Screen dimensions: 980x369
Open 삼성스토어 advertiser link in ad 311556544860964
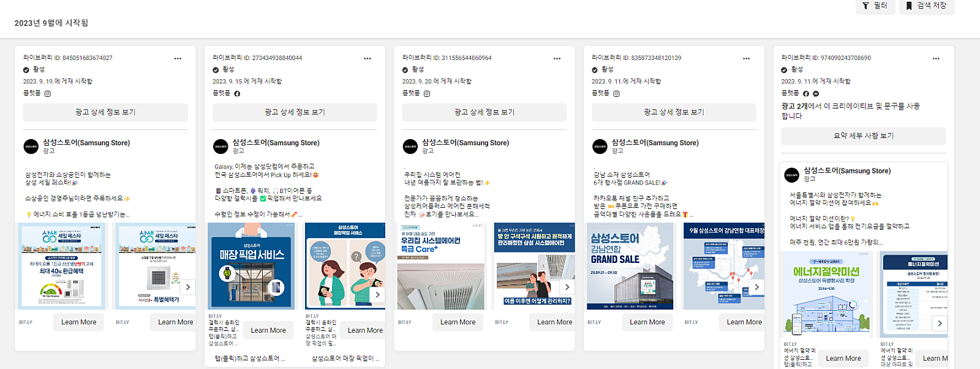466,143
